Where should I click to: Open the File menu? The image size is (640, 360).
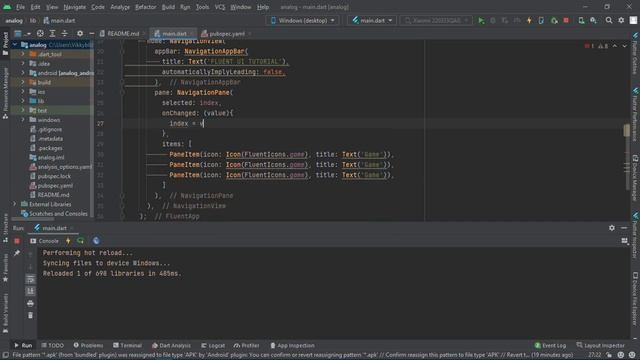click(20, 7)
